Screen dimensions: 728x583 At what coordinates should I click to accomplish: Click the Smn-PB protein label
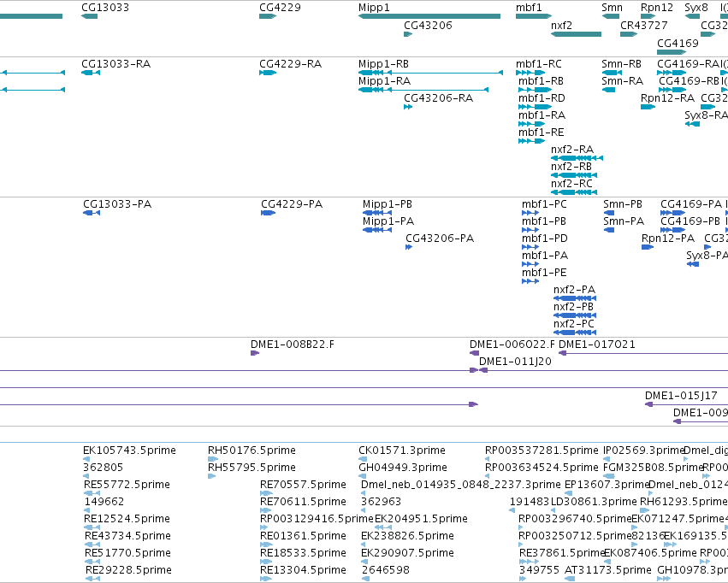pos(623,204)
